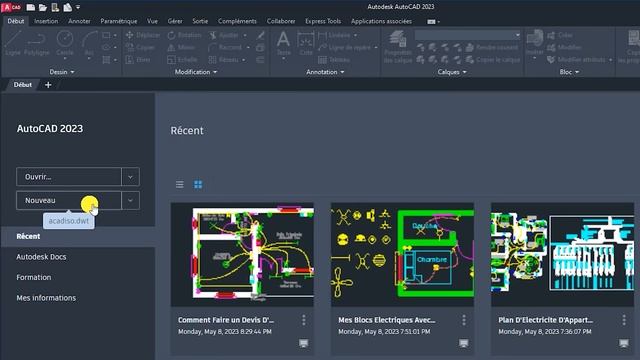Expand the Bloc panel

(x=569, y=72)
